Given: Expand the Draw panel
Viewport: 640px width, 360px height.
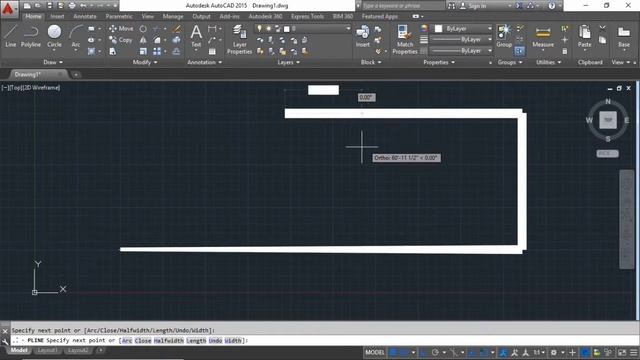Looking at the screenshot, I should 53,62.
